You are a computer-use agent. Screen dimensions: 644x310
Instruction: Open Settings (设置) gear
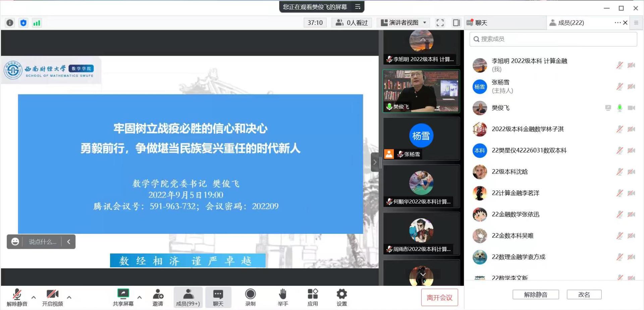click(341, 297)
